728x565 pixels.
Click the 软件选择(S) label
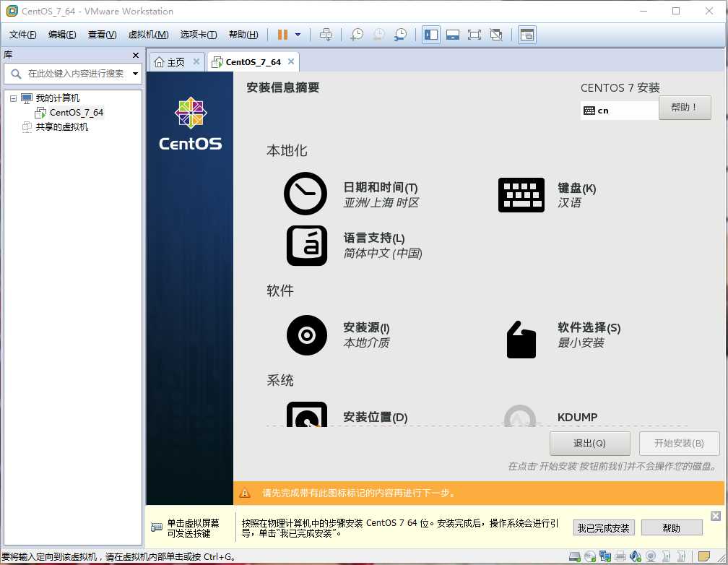point(589,327)
